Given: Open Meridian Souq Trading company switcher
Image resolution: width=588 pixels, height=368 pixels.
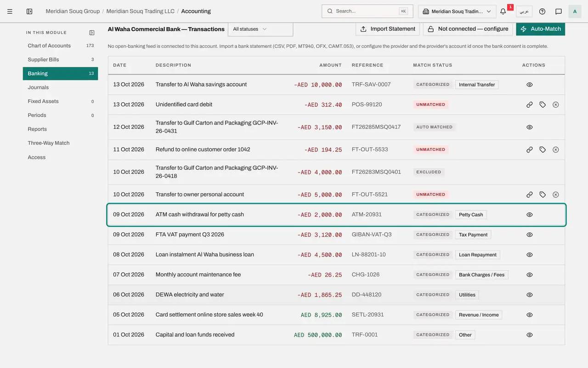Looking at the screenshot, I should [457, 11].
